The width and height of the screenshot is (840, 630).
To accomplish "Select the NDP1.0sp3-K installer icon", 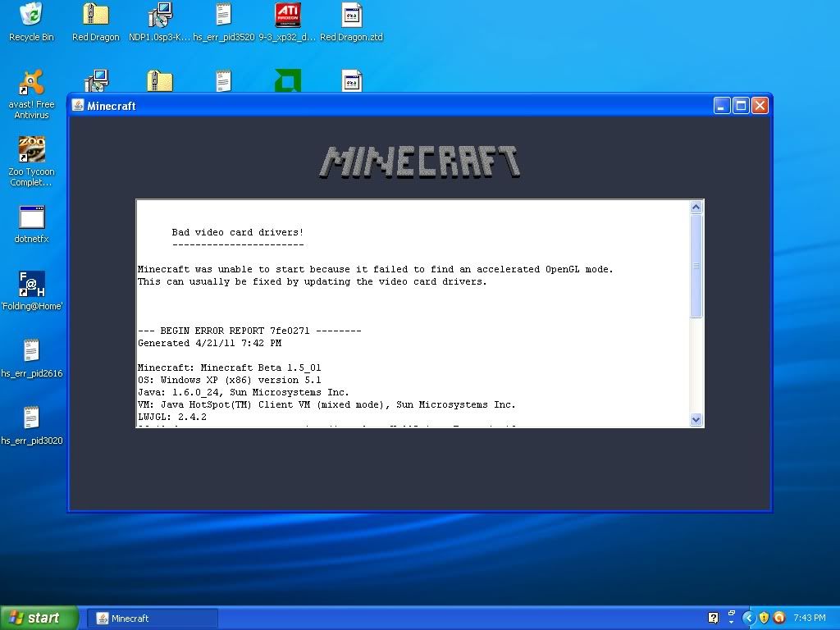I will (160, 21).
